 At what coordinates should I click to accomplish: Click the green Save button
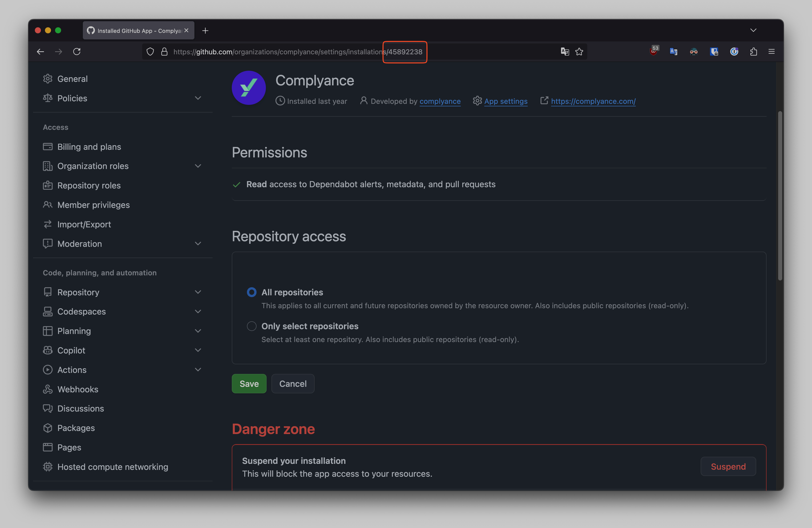point(249,384)
